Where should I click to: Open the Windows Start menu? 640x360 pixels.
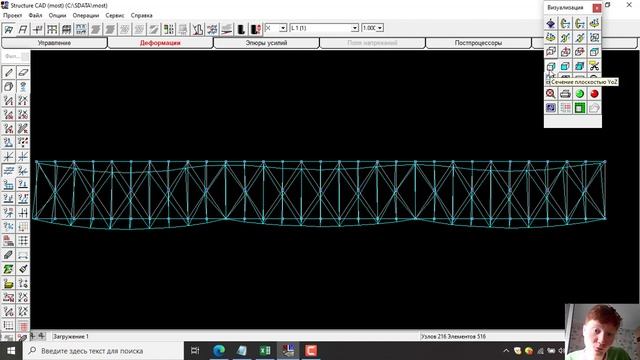click(x=11, y=351)
